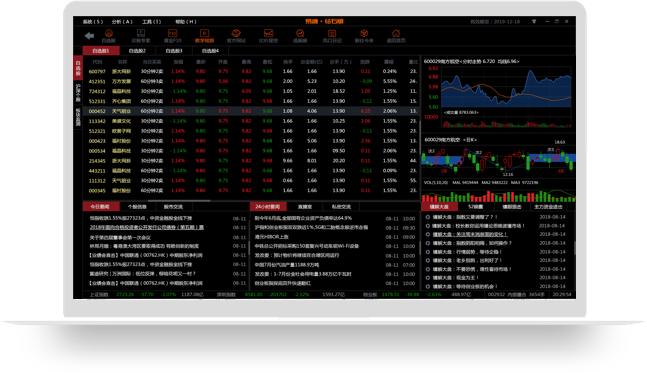Open the 自选股 toolbar icon
The height and width of the screenshot is (373, 647).
[109, 36]
